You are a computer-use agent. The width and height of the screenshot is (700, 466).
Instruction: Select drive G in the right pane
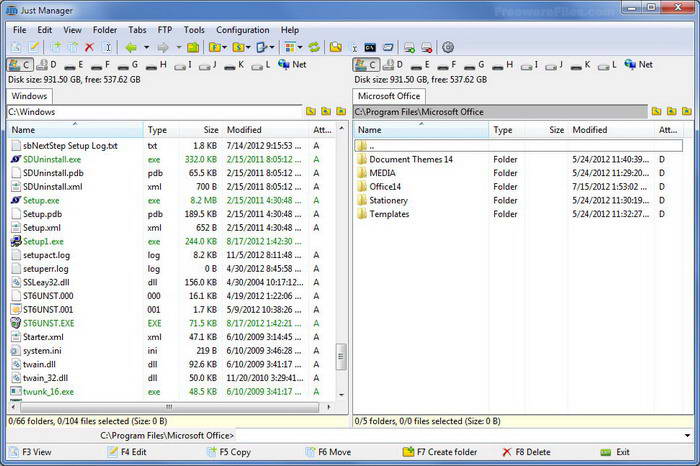[x=474, y=65]
